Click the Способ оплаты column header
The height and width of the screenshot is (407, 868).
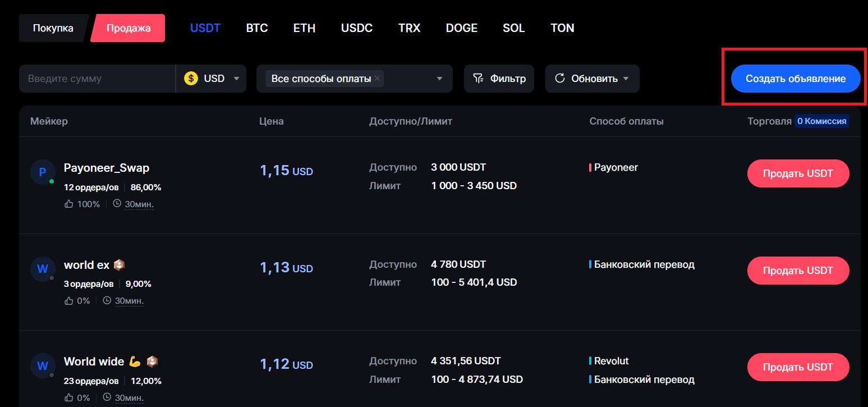626,121
